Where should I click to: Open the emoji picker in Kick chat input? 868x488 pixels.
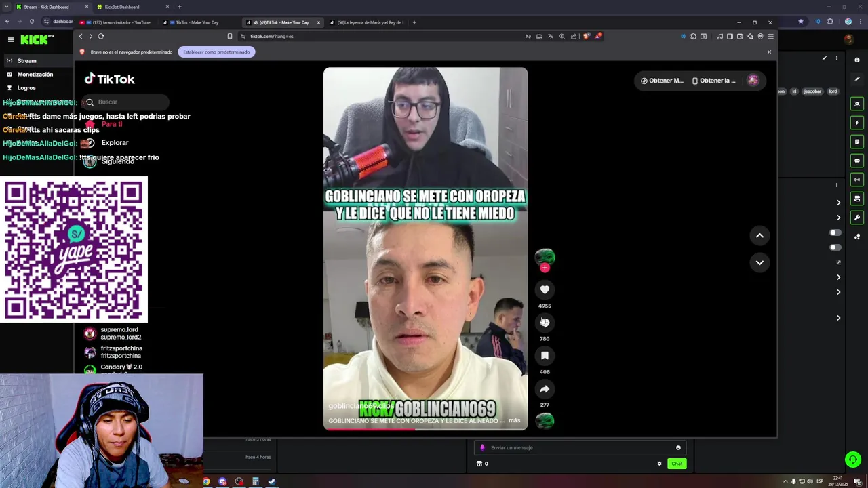[x=678, y=447]
